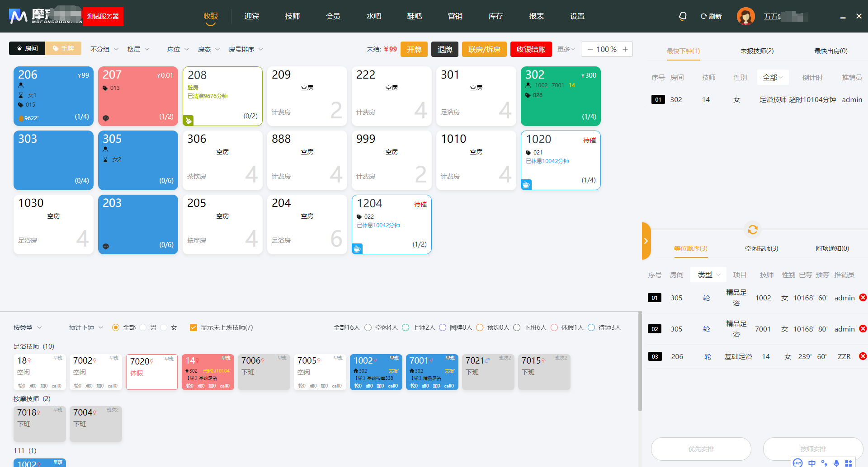The height and width of the screenshot is (467, 868).
Task: Select the 待钟3人 status filter radio
Action: pos(591,327)
